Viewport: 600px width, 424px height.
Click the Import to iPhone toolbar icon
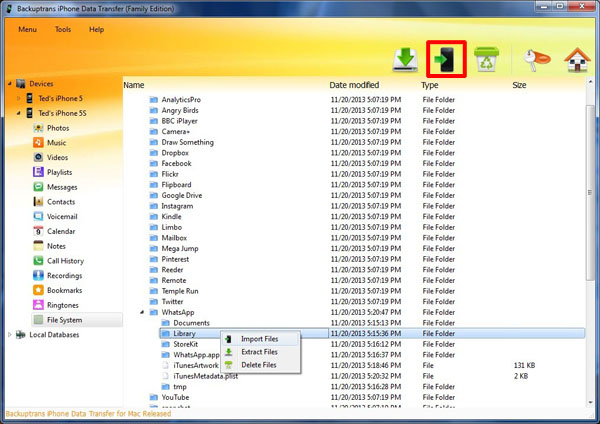446,59
